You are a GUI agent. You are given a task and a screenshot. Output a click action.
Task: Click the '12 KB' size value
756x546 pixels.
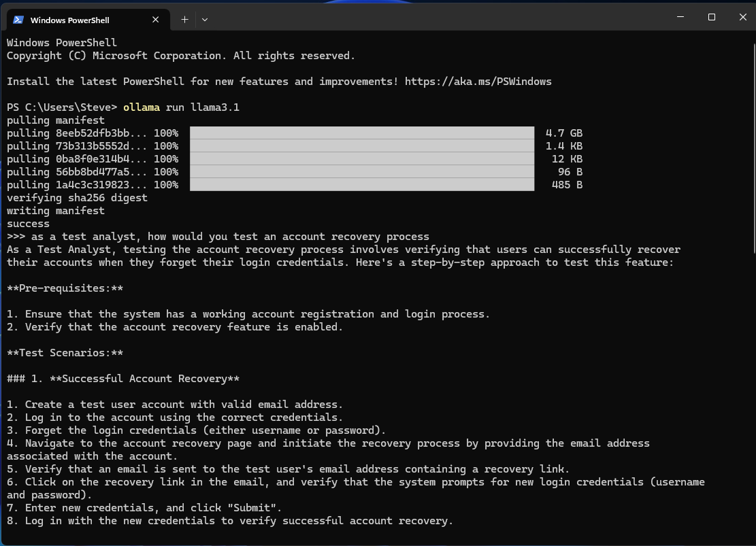coord(567,159)
